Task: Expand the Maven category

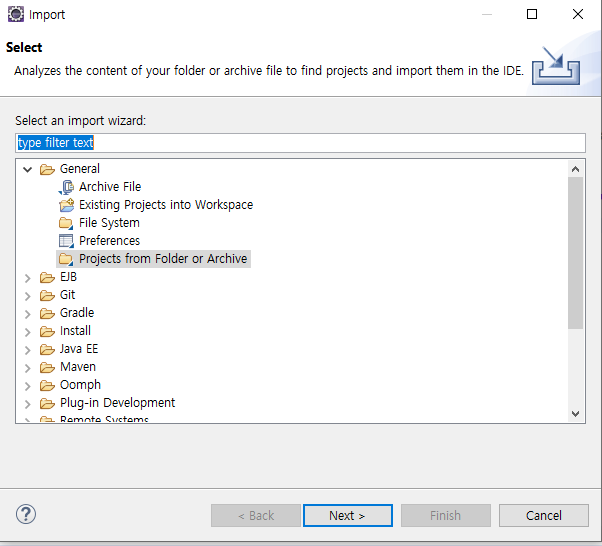Action: click(x=28, y=368)
